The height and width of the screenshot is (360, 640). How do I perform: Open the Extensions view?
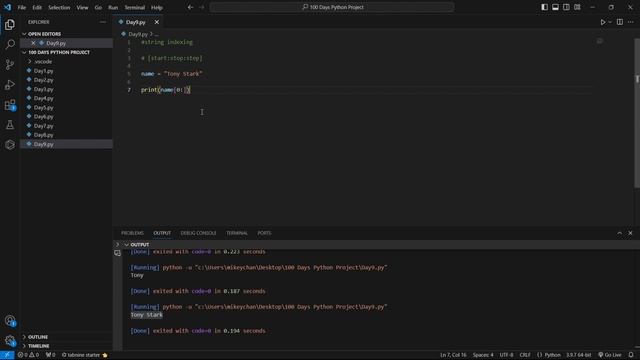point(10,105)
